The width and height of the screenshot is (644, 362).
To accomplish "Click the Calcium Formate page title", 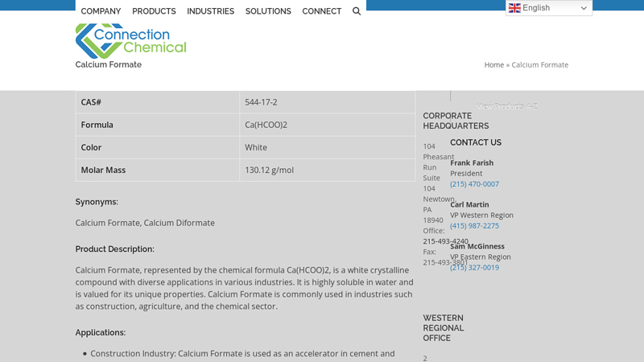I will 109,64.
